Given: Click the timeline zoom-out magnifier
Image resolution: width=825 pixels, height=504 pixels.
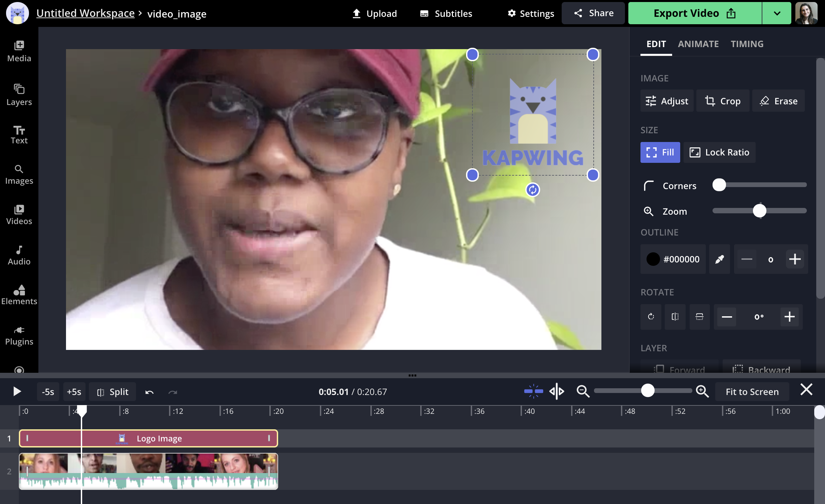Looking at the screenshot, I should coord(583,392).
